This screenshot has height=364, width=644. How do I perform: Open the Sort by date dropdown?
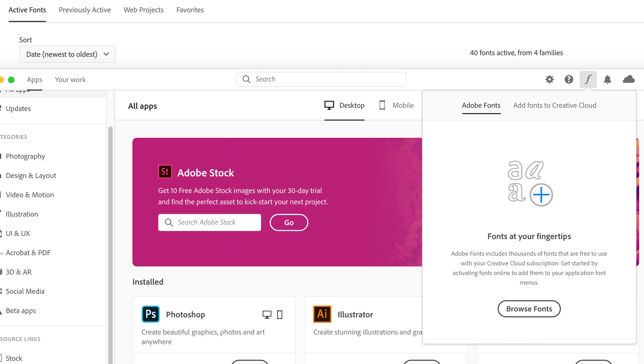pos(68,54)
